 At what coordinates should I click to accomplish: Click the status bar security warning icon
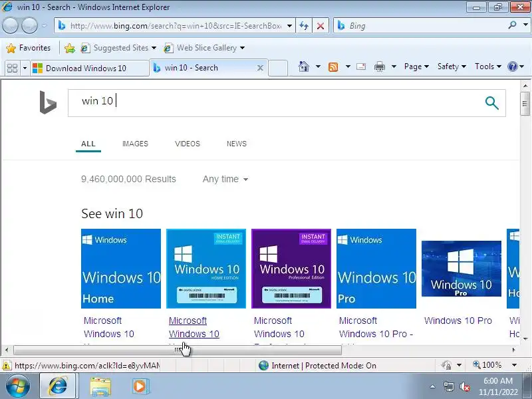pyautogui.click(x=7, y=366)
